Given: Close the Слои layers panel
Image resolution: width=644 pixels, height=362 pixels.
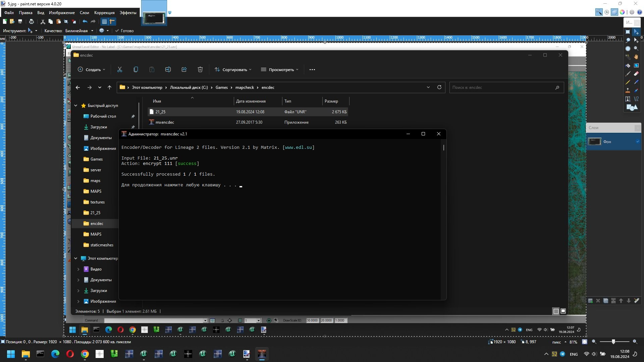Looking at the screenshot, I should 637,128.
